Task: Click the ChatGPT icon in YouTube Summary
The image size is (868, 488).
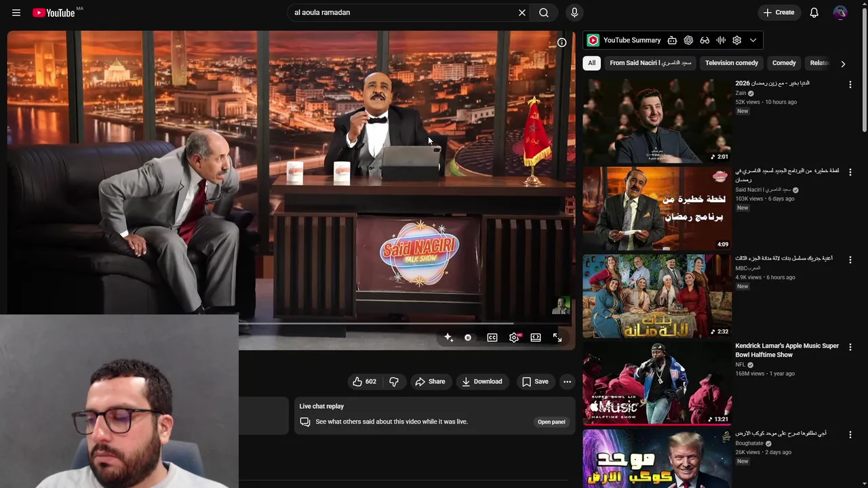Action: 688,40
